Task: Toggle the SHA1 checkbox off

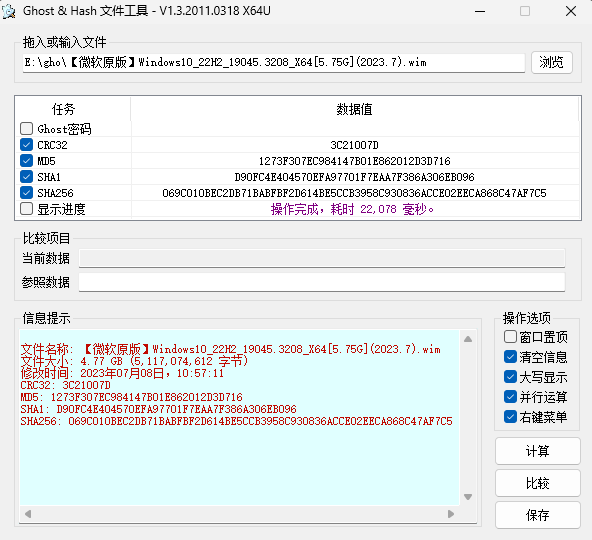Action: 26,176
